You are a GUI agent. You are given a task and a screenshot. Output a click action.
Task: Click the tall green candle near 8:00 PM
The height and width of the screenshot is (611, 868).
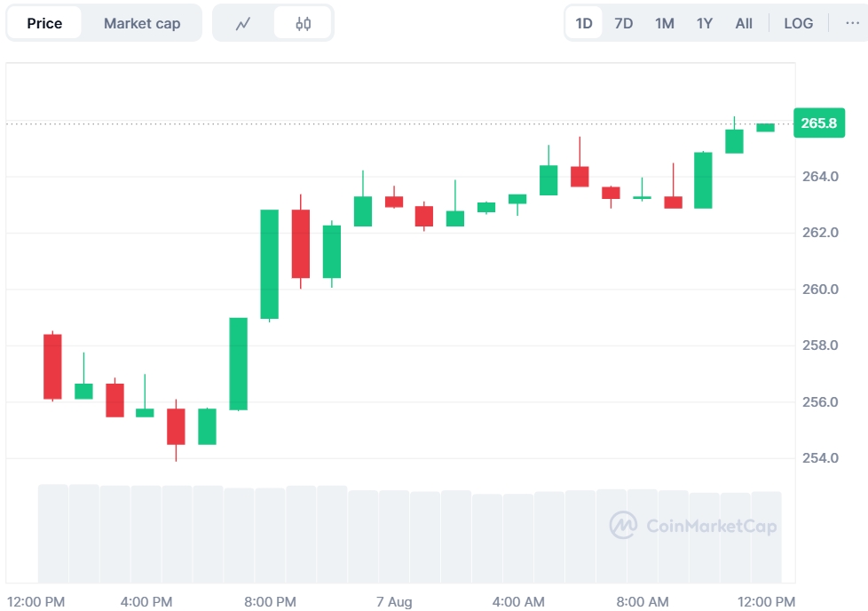(269, 264)
